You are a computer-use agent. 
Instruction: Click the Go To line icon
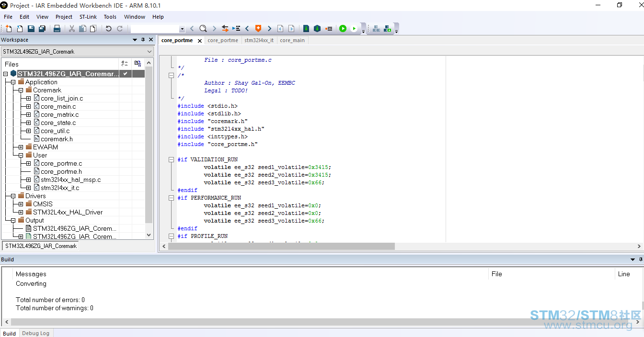(236, 29)
